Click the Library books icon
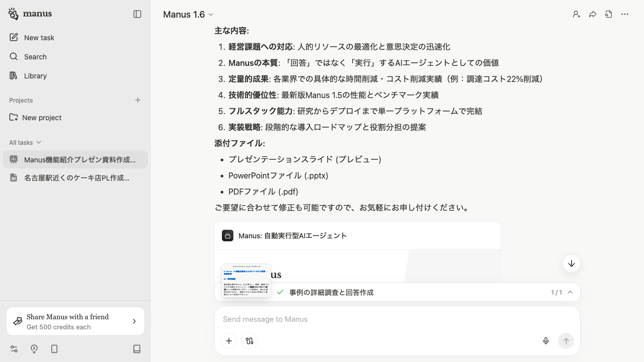The height and width of the screenshot is (362, 644). [14, 75]
